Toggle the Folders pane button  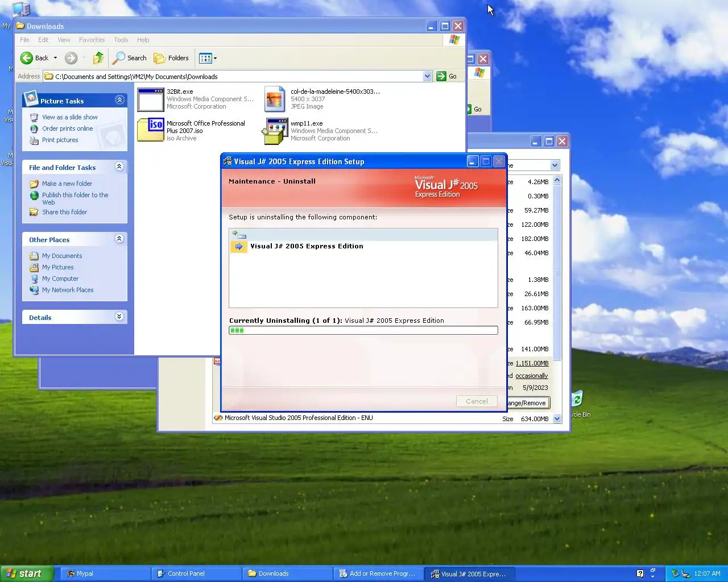pyautogui.click(x=171, y=58)
